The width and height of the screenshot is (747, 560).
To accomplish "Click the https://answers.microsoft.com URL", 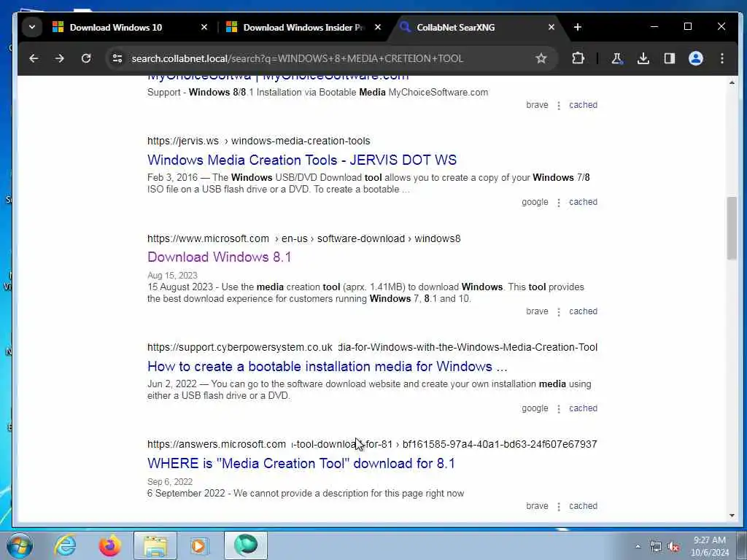I will 216,444.
